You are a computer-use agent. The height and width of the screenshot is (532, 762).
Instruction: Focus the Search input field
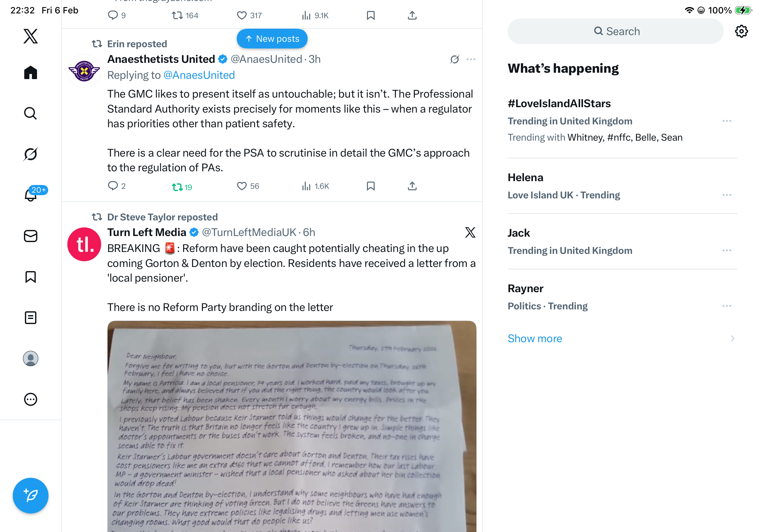coord(615,31)
